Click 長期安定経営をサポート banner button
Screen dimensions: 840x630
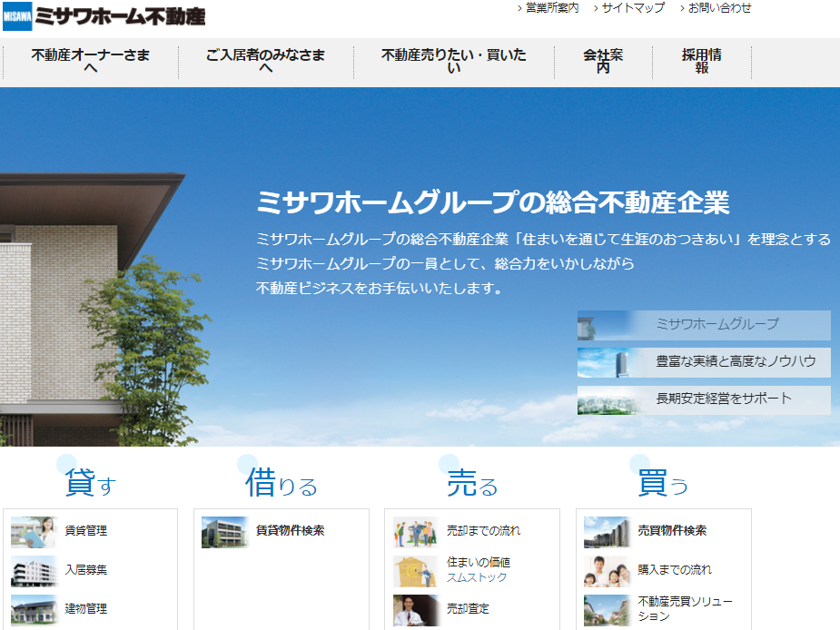tap(704, 399)
